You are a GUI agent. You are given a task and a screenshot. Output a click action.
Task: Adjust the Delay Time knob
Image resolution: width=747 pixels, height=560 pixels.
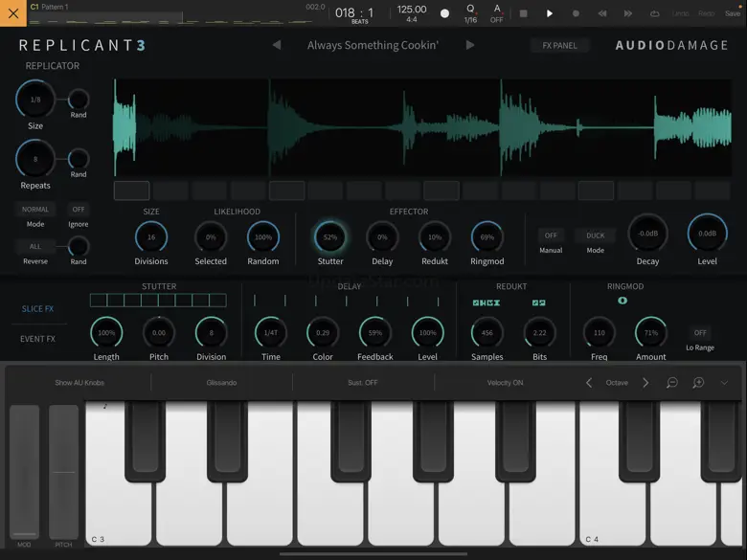point(271,332)
